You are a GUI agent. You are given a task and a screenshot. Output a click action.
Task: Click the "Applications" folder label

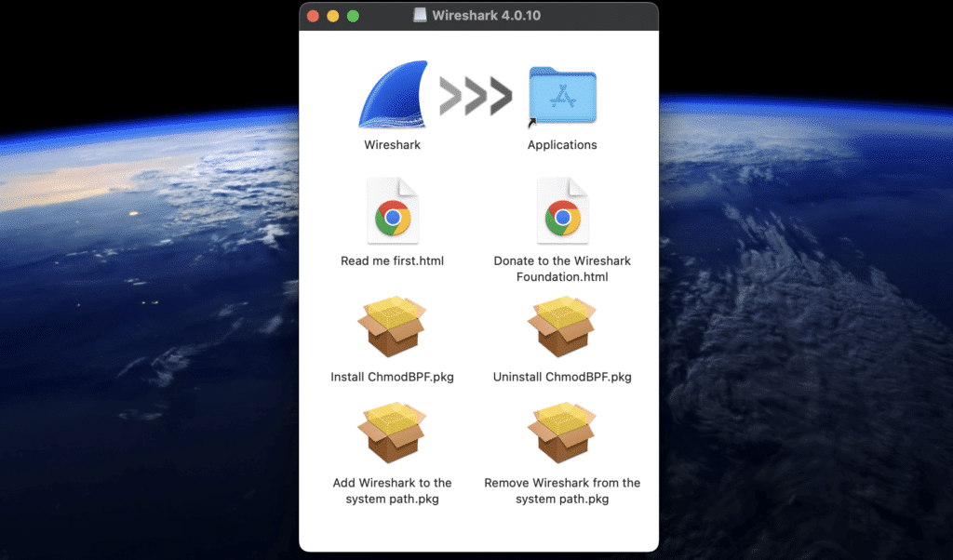[562, 144]
